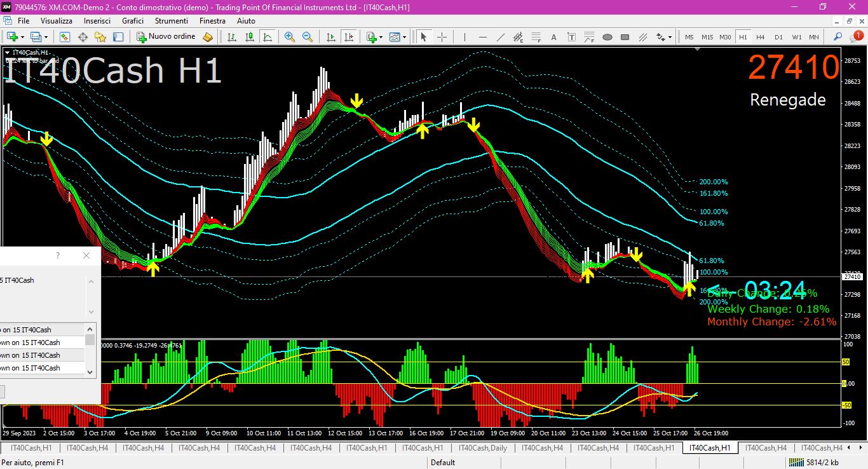Select the text label tool
The width and height of the screenshot is (868, 469).
(571, 37)
